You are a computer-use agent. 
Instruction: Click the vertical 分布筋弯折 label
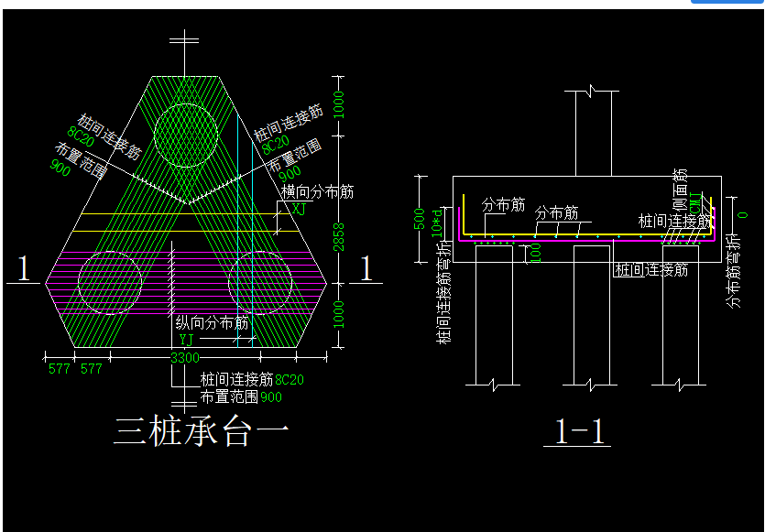pos(734,271)
